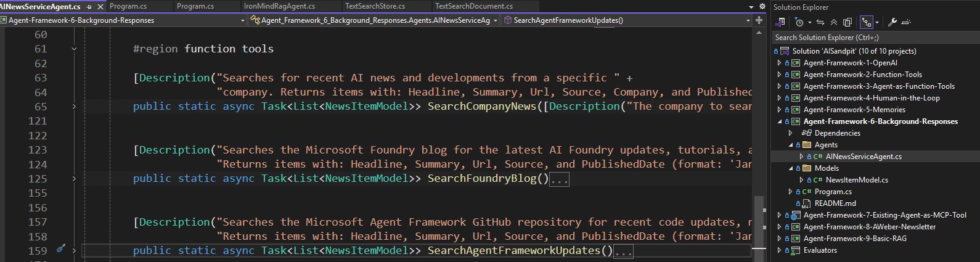
Task: Click the Show All Files icon
Action: [847, 22]
